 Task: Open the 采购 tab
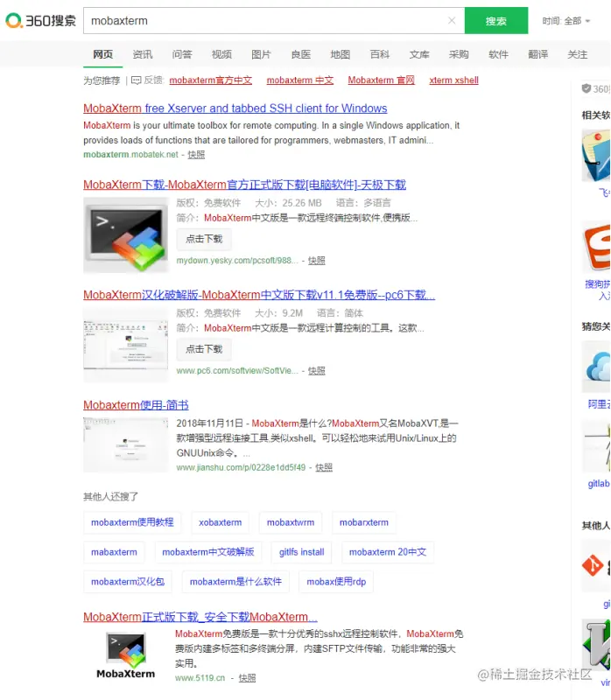pos(459,54)
